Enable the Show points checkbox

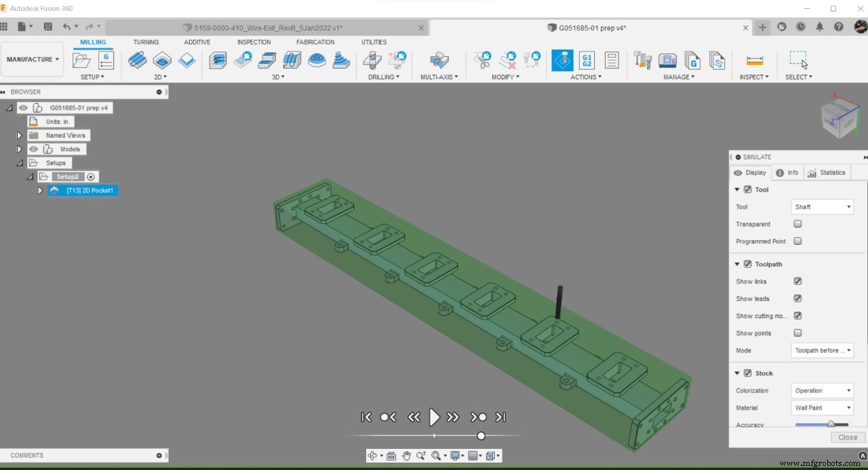[797, 333]
